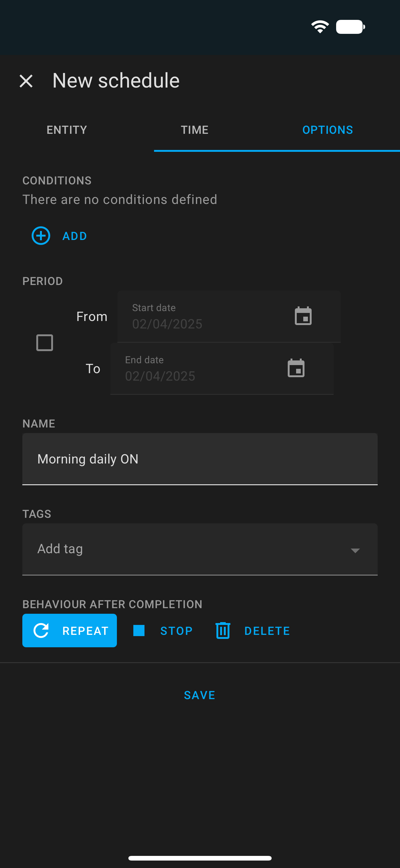Click the plus circle Add condition icon

click(x=41, y=236)
